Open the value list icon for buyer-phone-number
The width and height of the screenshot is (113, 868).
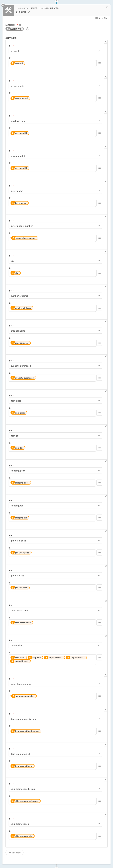(x=99, y=238)
